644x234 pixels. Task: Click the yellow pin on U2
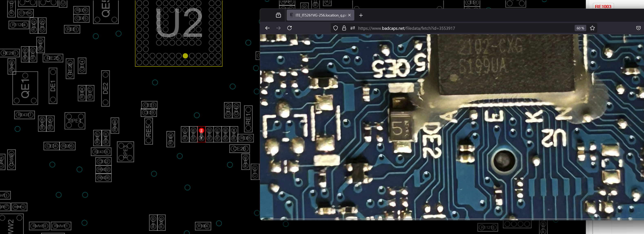click(x=185, y=56)
